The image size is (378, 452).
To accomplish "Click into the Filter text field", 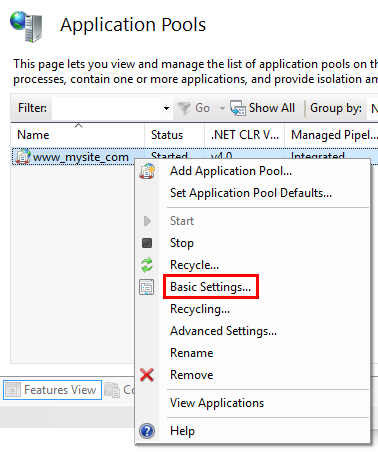I will (x=107, y=108).
